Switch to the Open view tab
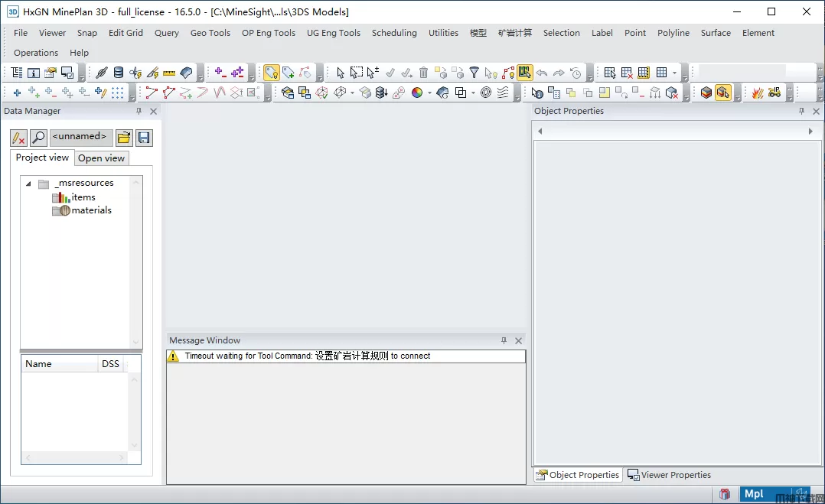825x504 pixels. 101,158
